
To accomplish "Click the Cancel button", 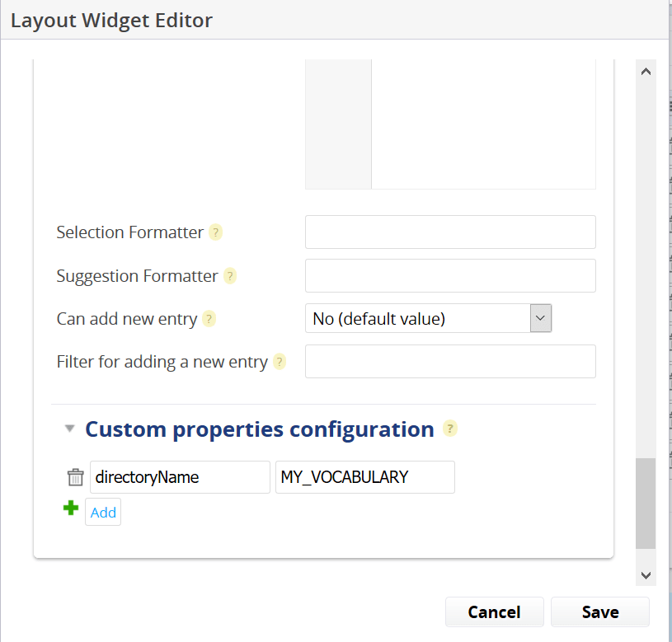I will tap(494, 612).
